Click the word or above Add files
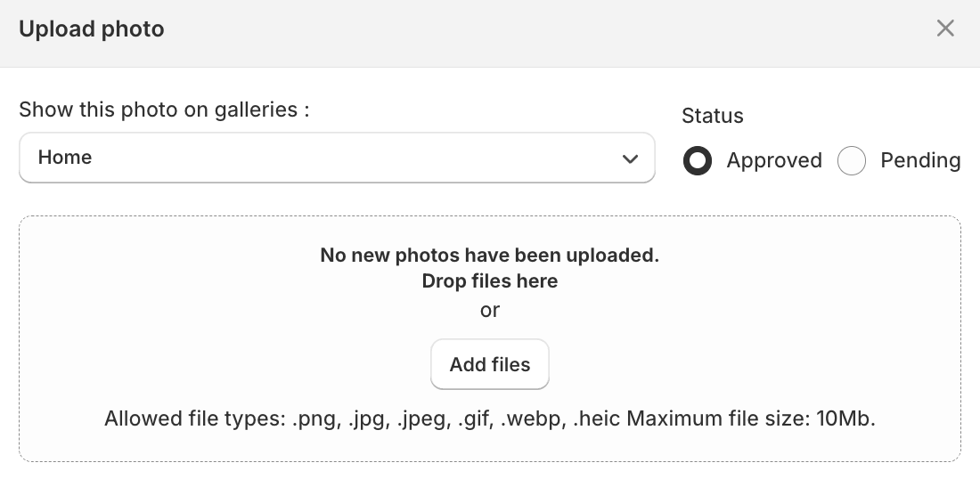 (x=490, y=311)
